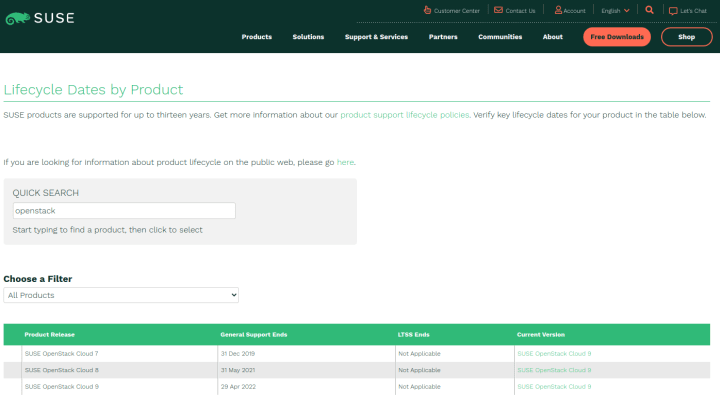
Task: Open the Account link
Action: (574, 11)
